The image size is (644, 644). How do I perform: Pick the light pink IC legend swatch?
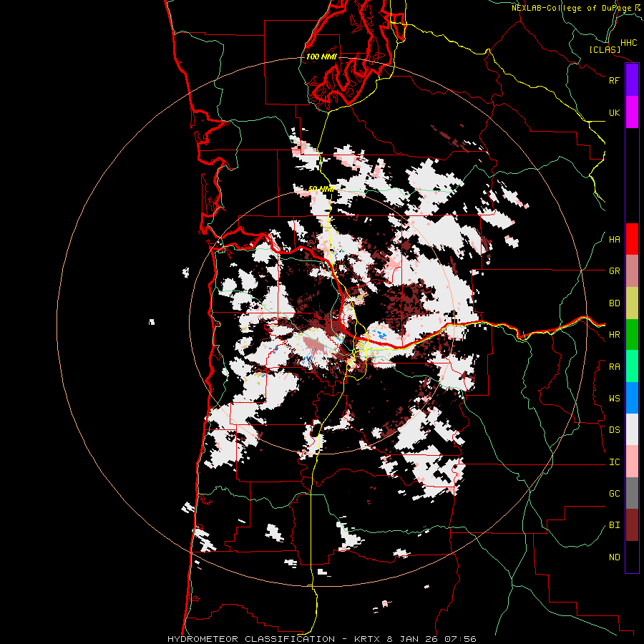pos(632,462)
